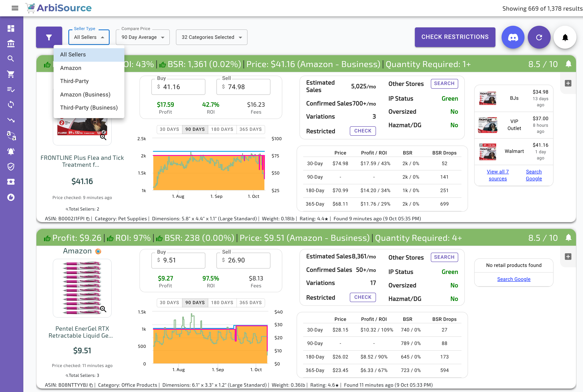Image resolution: width=583 pixels, height=392 pixels.
Task: Open the bank building icon in sidebar
Action: (11, 44)
